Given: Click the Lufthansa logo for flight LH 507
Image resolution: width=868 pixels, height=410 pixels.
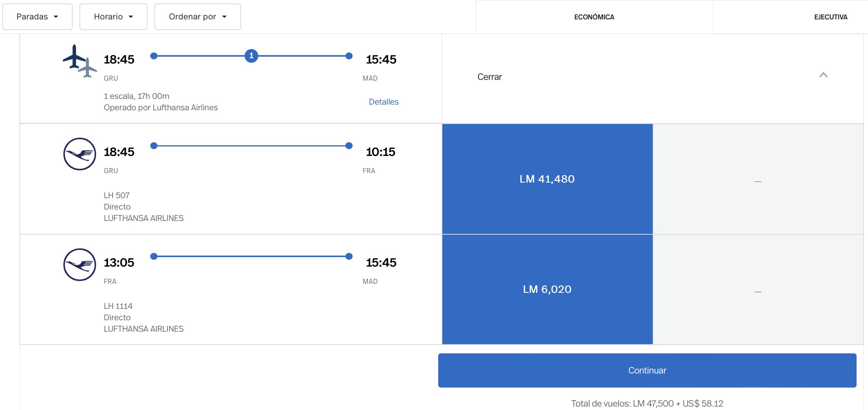Looking at the screenshot, I should pyautogui.click(x=79, y=154).
